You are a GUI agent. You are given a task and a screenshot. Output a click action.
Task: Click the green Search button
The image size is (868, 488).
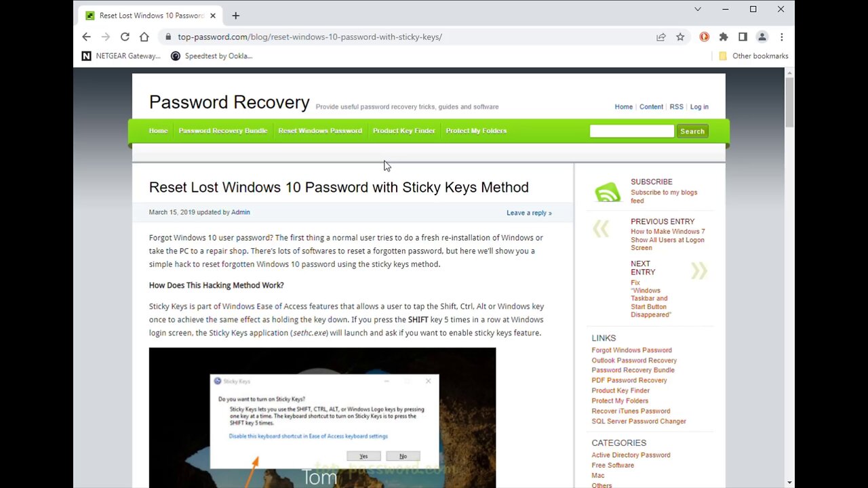coord(692,131)
